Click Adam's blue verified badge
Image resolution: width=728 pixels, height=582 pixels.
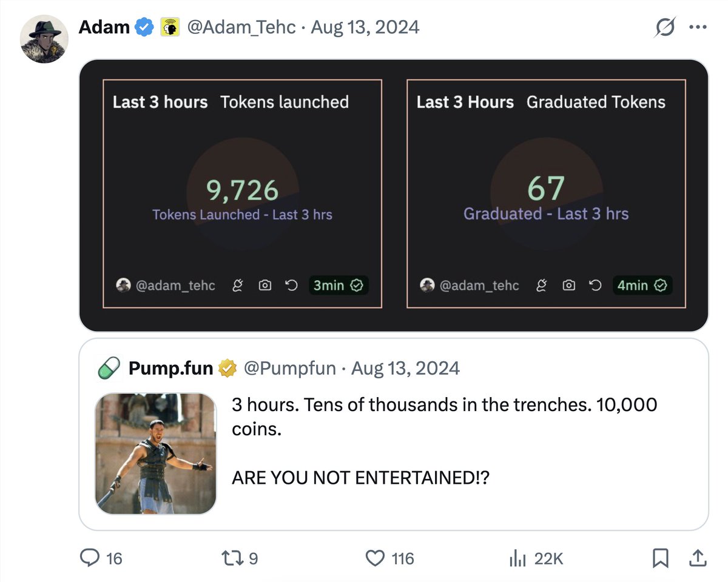pos(144,27)
